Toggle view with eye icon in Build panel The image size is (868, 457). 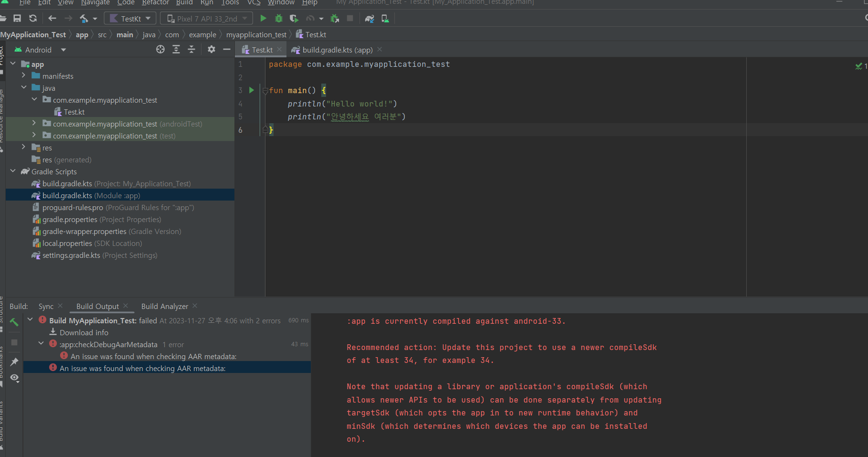[x=15, y=378]
